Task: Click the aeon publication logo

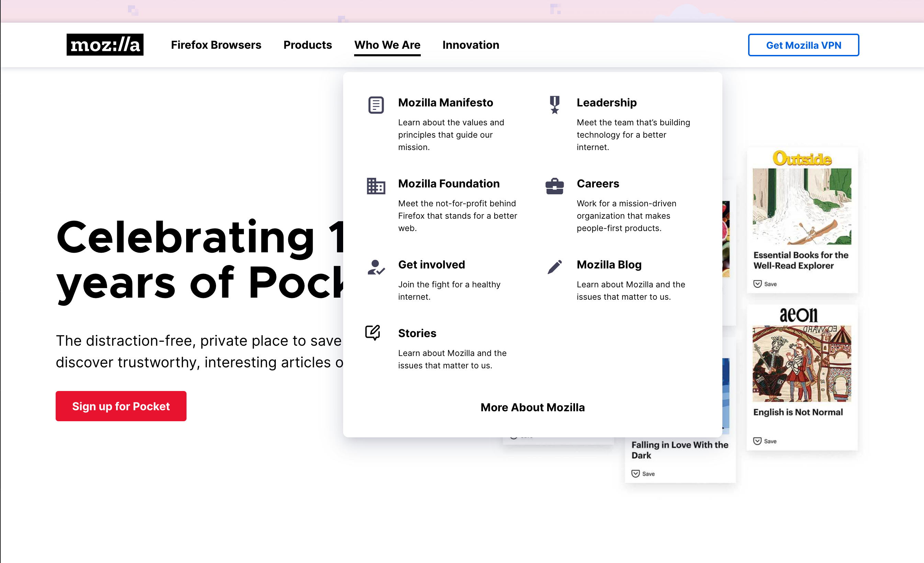Action: [798, 315]
